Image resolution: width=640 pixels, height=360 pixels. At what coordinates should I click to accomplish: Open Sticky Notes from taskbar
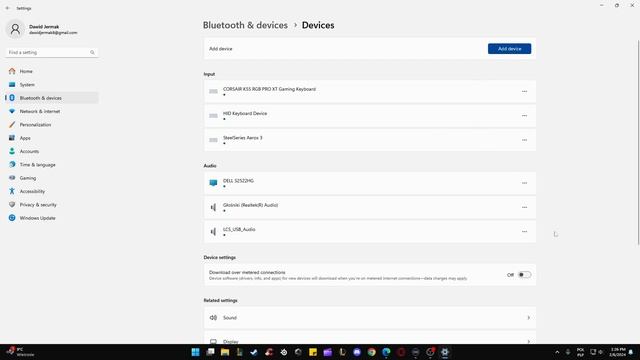click(x=313, y=352)
